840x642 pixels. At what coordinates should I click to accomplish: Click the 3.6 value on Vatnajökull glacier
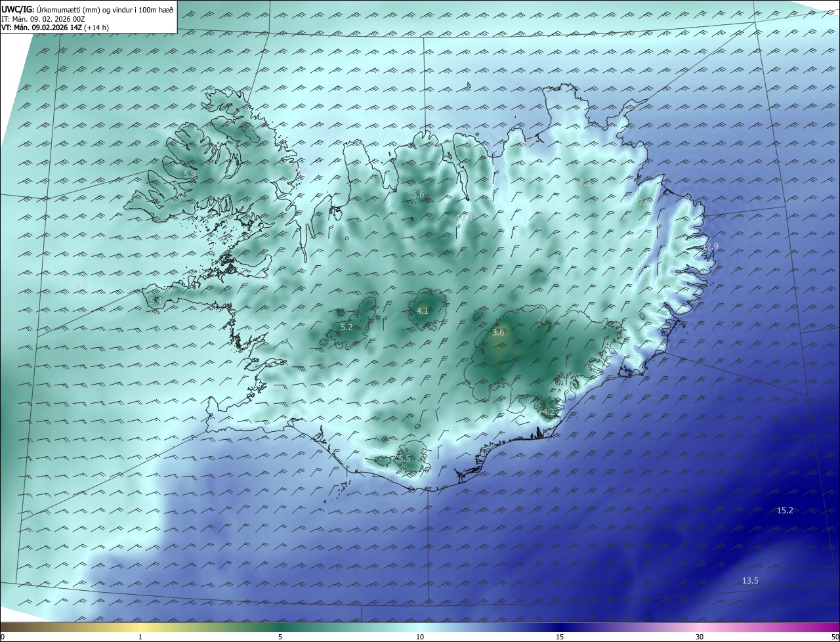click(498, 332)
